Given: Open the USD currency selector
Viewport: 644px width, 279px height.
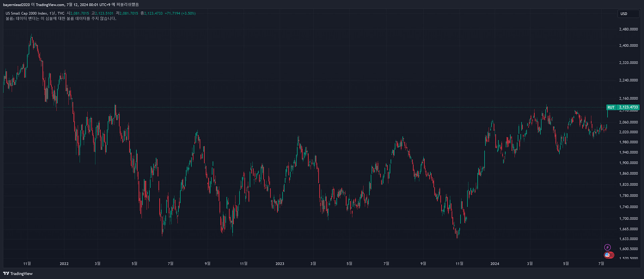Looking at the screenshot, I should pyautogui.click(x=628, y=14).
